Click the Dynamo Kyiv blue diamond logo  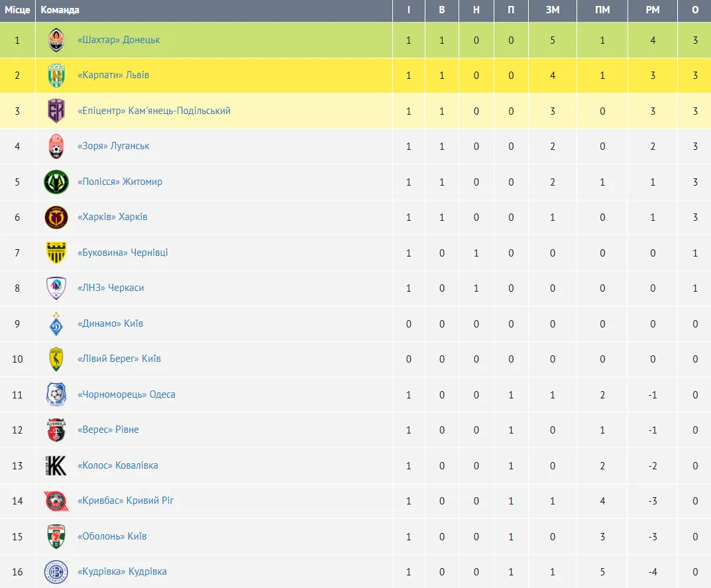point(56,324)
